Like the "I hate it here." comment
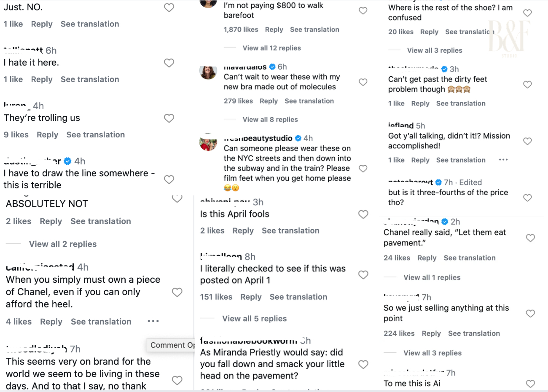548x392 pixels. [169, 63]
